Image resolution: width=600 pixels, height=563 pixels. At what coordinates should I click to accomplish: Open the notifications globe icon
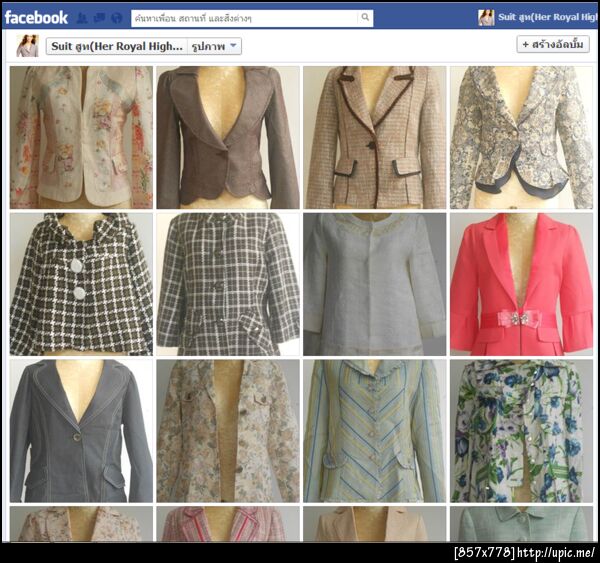click(117, 18)
